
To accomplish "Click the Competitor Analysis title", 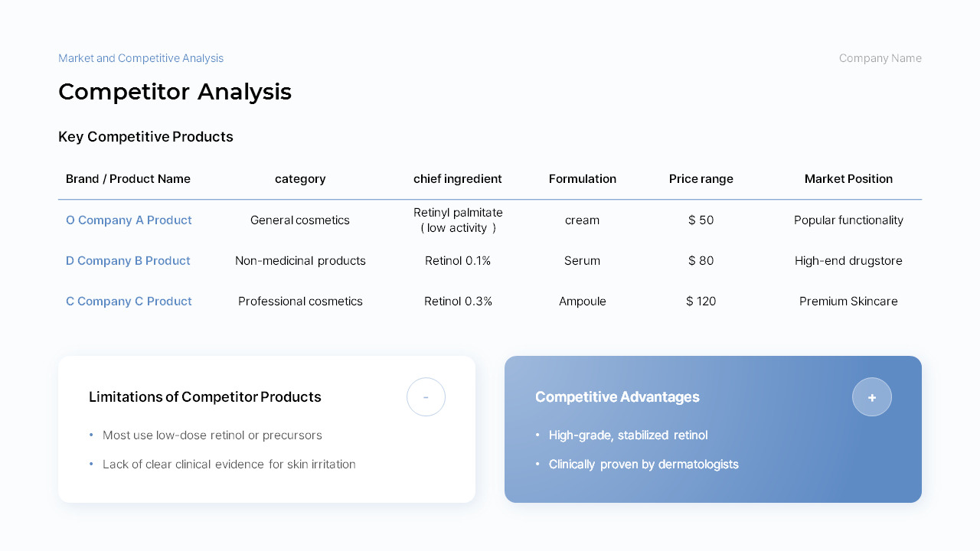I will 175,92.
